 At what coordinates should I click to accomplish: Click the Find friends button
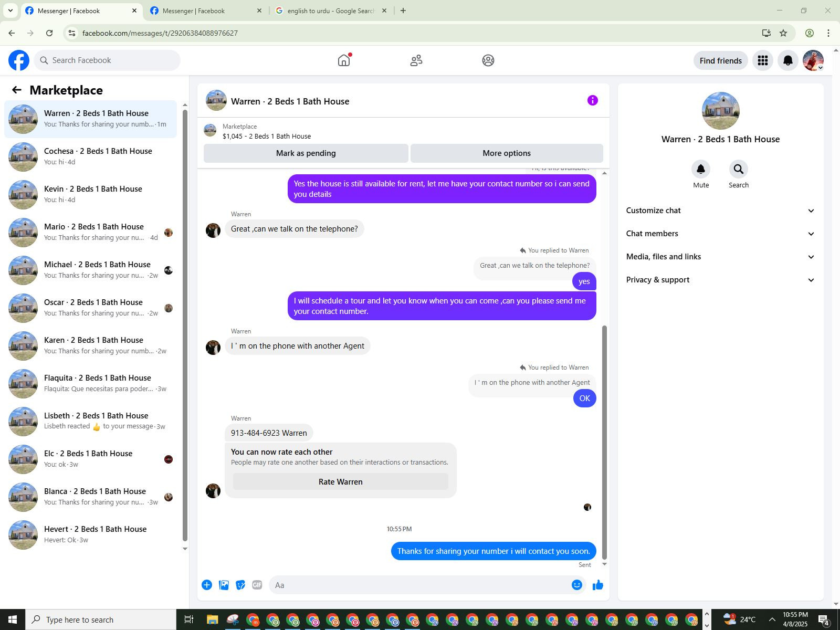click(720, 60)
